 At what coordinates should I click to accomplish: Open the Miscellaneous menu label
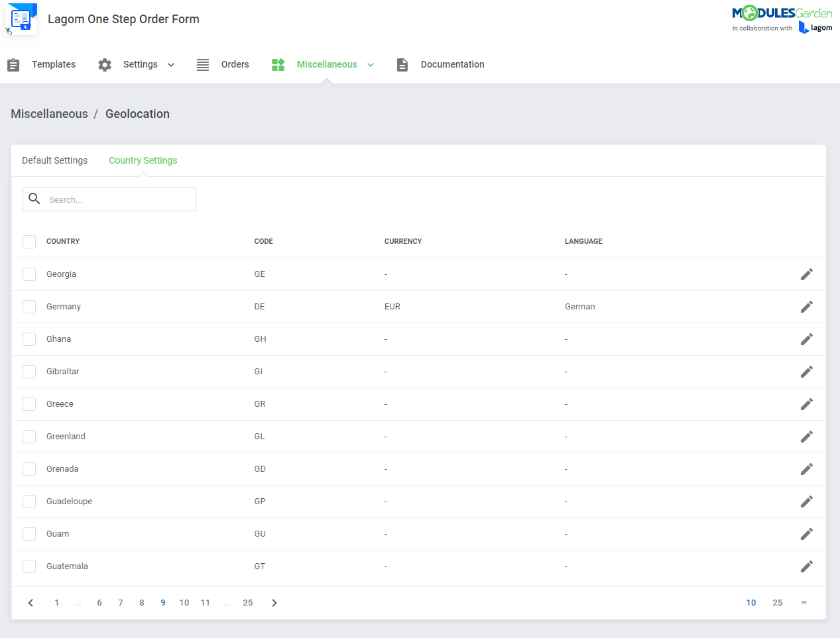pyautogui.click(x=327, y=65)
